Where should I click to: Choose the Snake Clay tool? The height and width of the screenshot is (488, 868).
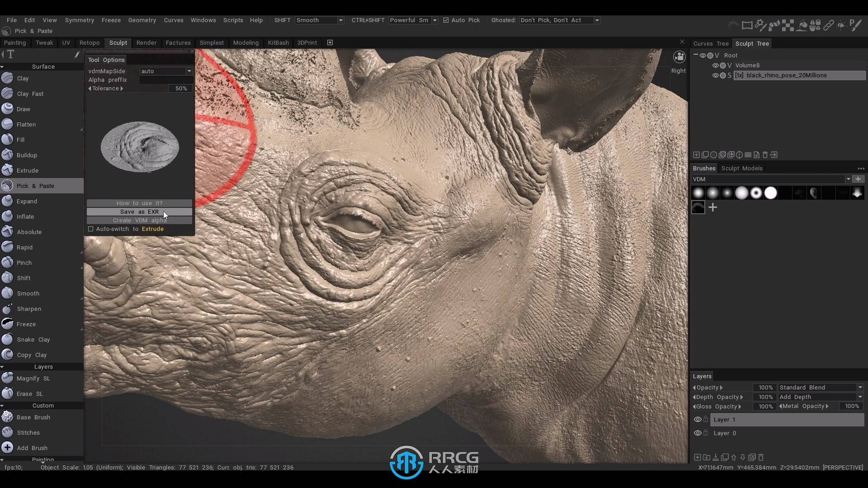pyautogui.click(x=33, y=339)
